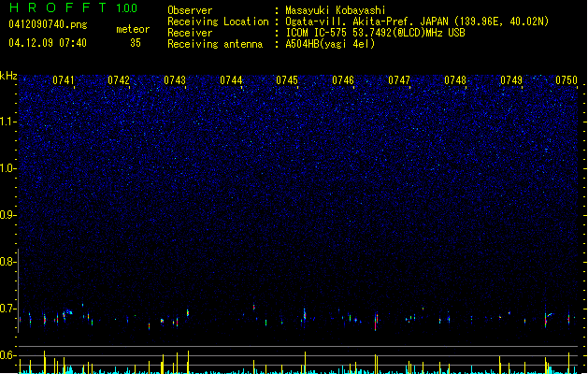
Task: Click the 0748 time marker
Action: [455, 80]
